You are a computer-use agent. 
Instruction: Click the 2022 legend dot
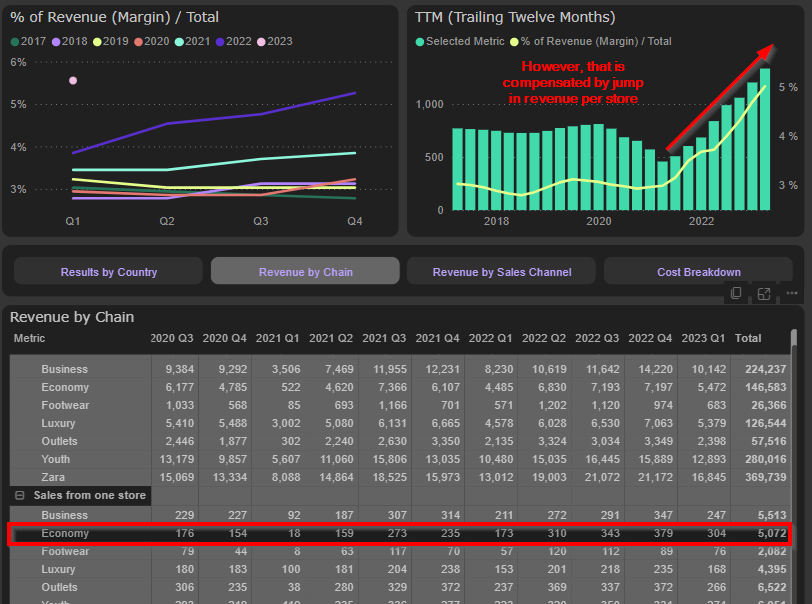coord(220,41)
